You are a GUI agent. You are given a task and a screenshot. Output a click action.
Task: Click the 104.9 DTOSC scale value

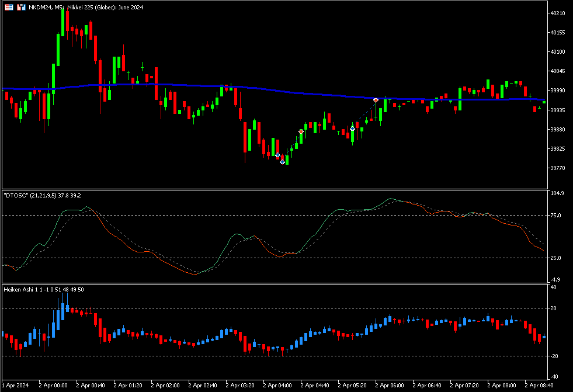pos(557,193)
